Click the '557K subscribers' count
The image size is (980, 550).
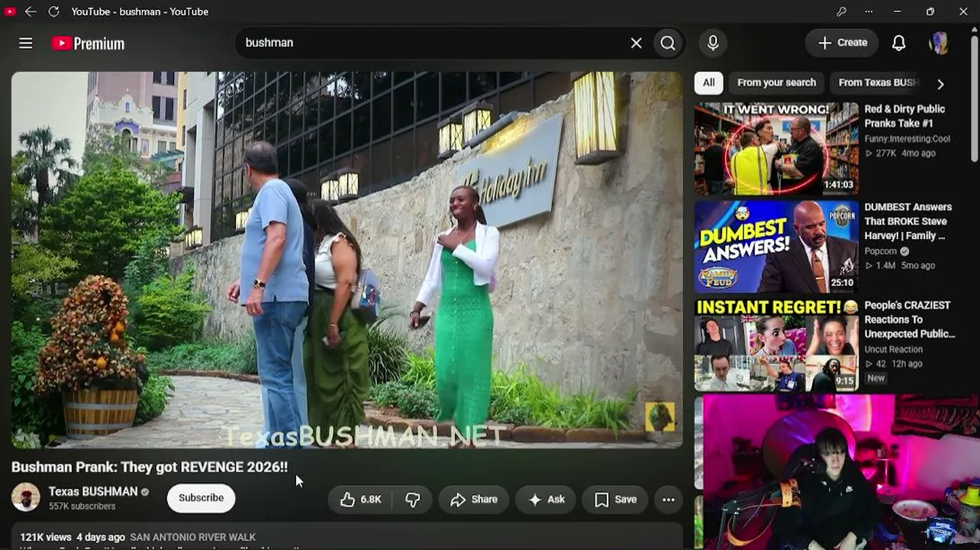coord(82,506)
